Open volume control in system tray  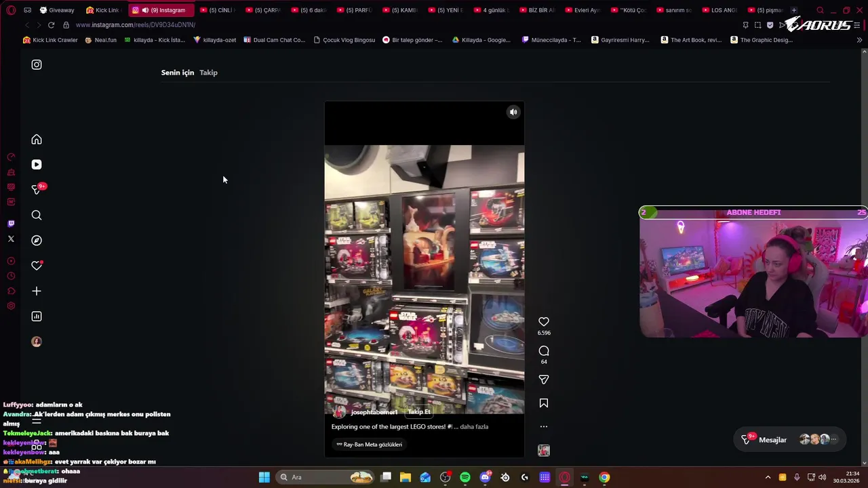(x=823, y=477)
